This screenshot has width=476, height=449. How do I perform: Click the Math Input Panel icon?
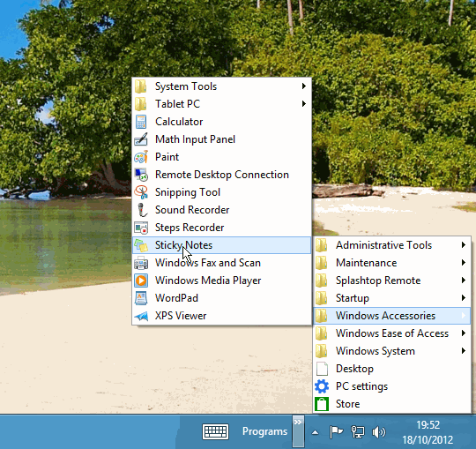pyautogui.click(x=141, y=139)
